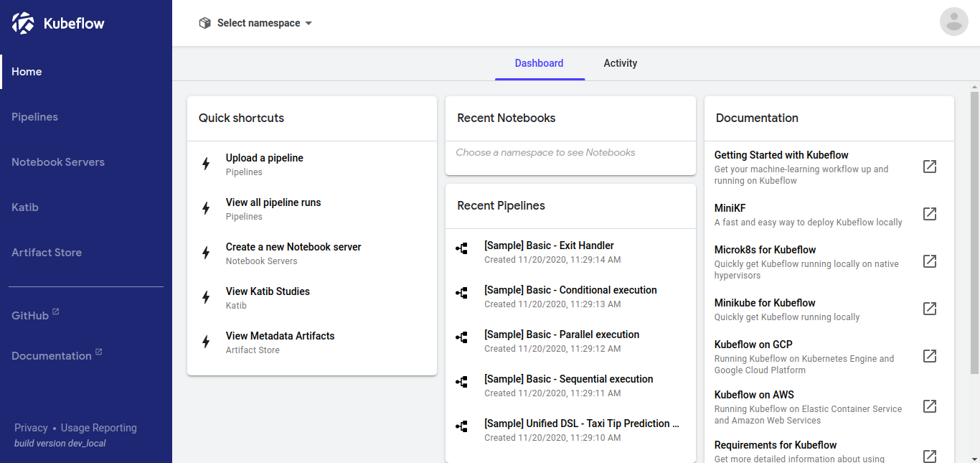Open external link icon next to MiniKF
980x463 pixels.
(x=929, y=214)
